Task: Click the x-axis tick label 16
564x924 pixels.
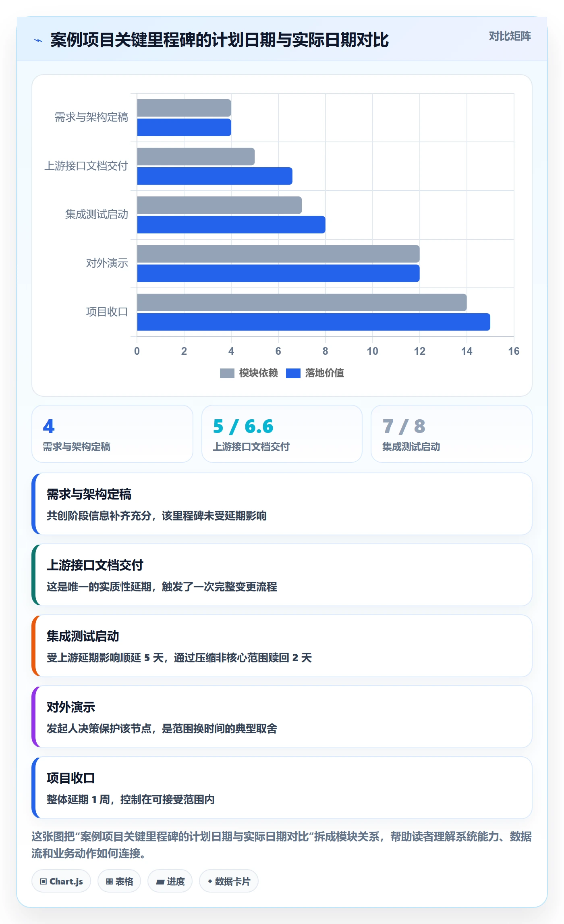Action: [514, 351]
